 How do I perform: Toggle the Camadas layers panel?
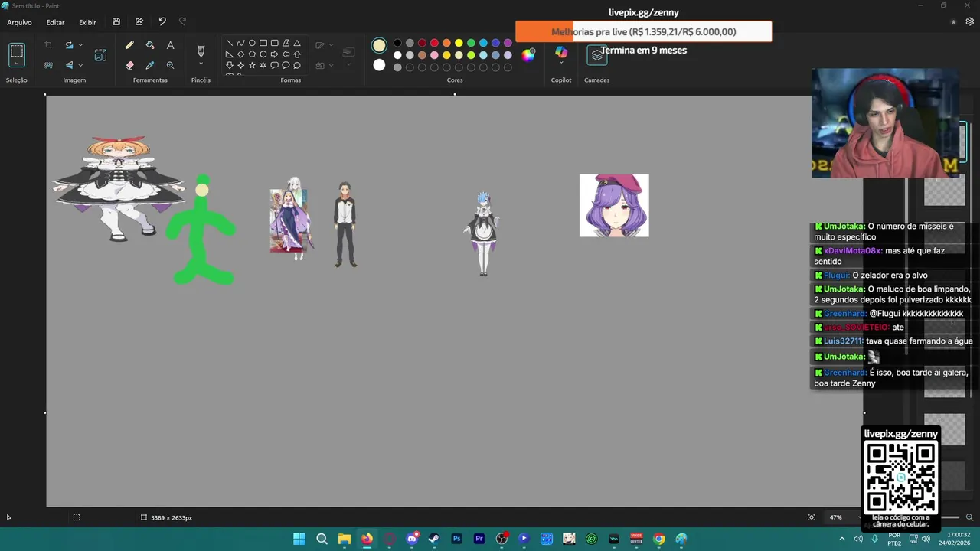point(597,55)
